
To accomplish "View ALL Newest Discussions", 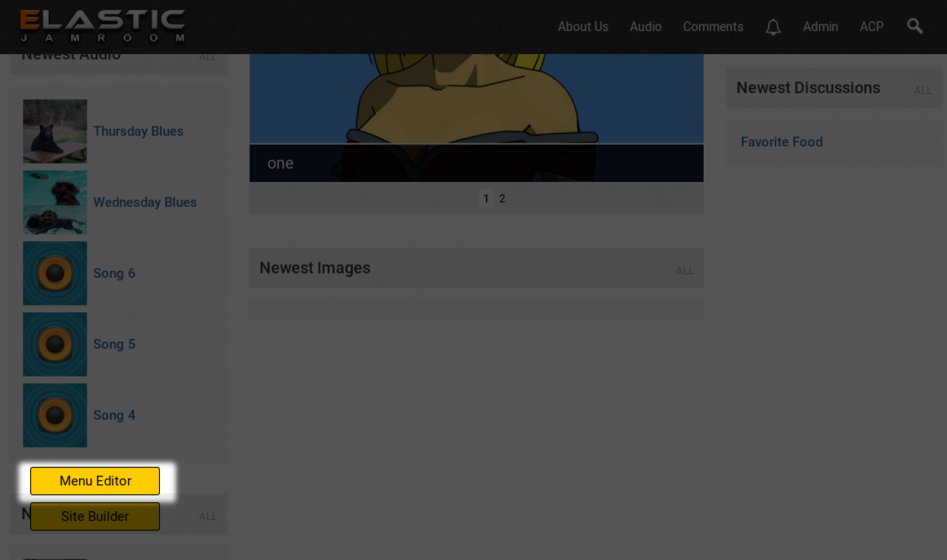I will tap(923, 90).
